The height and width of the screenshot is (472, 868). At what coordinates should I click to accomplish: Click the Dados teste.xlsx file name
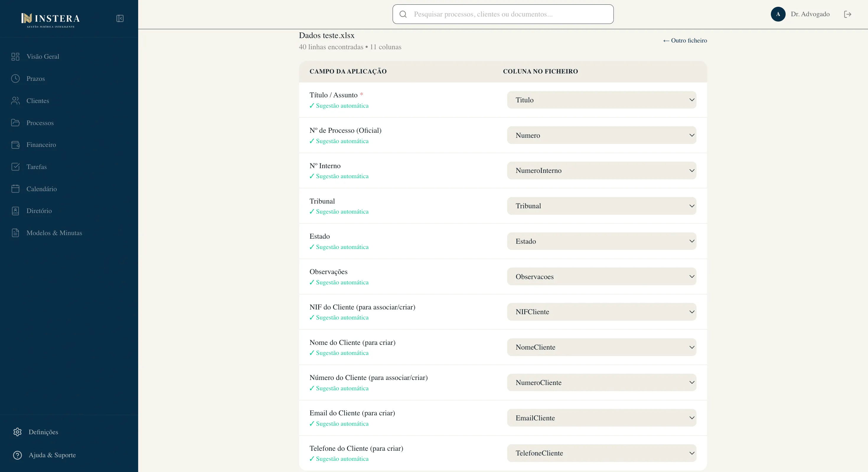coord(327,35)
